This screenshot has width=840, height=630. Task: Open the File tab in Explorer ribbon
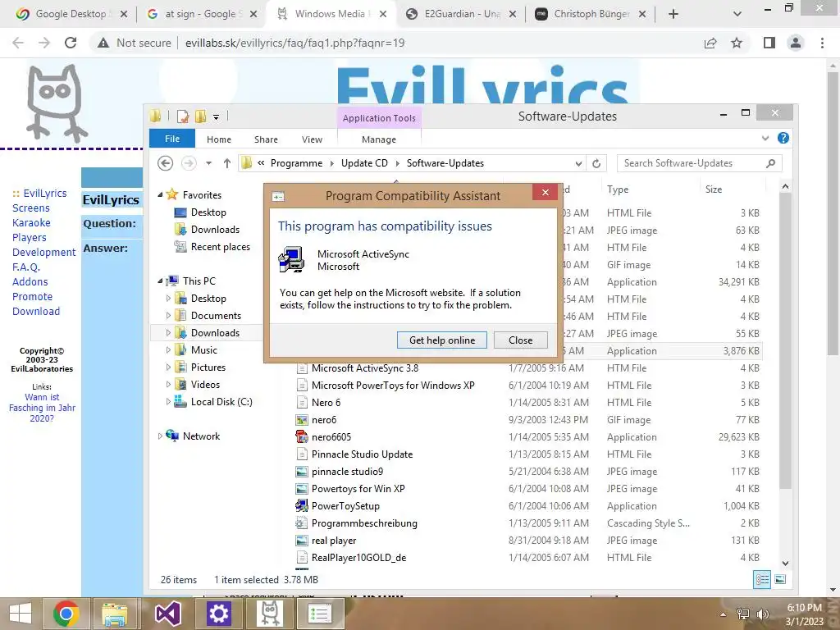pos(172,139)
